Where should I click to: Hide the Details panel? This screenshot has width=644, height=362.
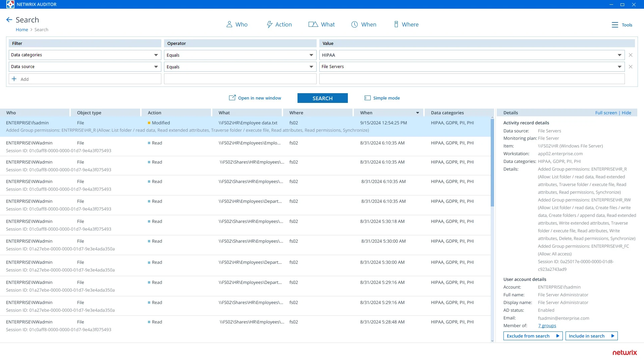pos(627,113)
